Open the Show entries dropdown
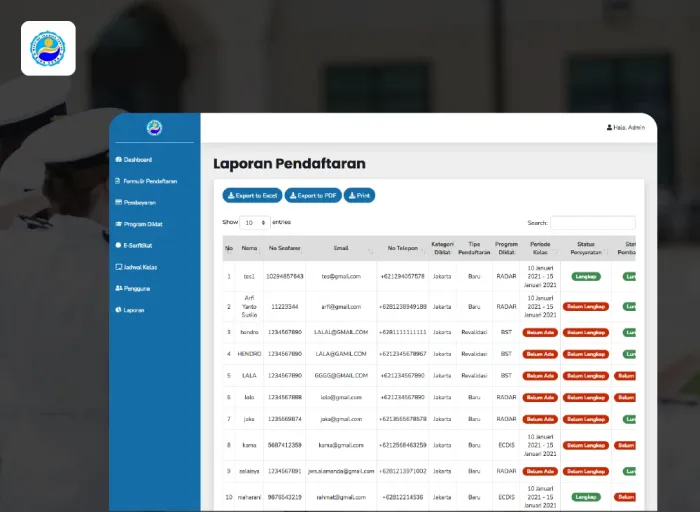The image size is (700, 512). pos(255,222)
